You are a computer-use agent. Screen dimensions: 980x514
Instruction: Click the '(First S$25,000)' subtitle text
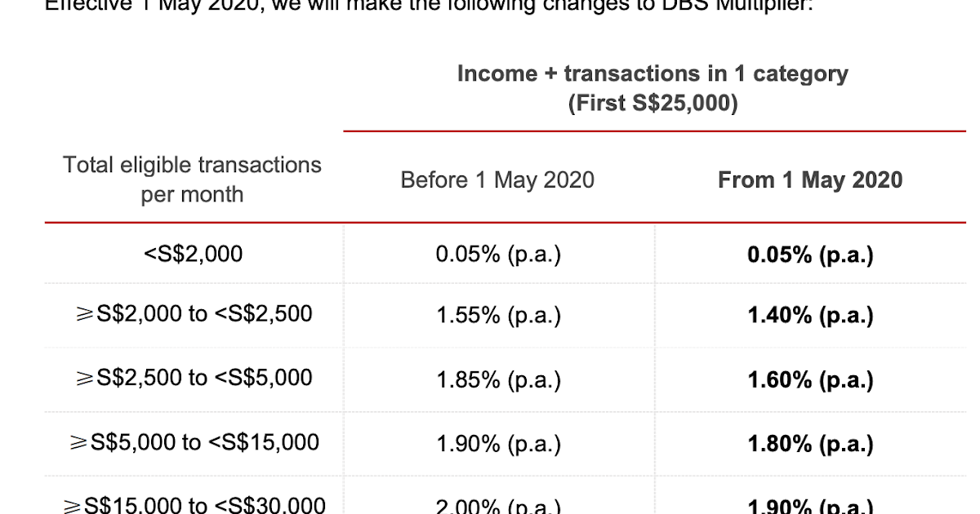click(653, 104)
